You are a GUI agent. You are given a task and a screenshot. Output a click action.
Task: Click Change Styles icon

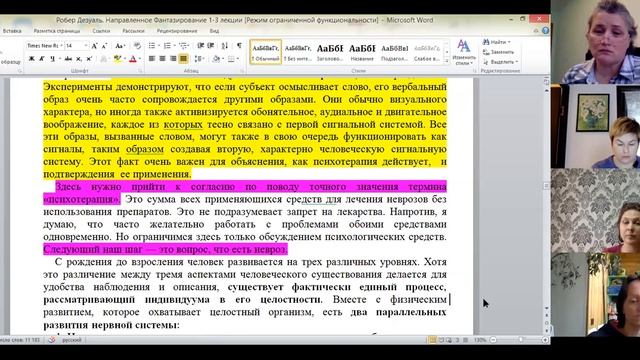tap(464, 52)
